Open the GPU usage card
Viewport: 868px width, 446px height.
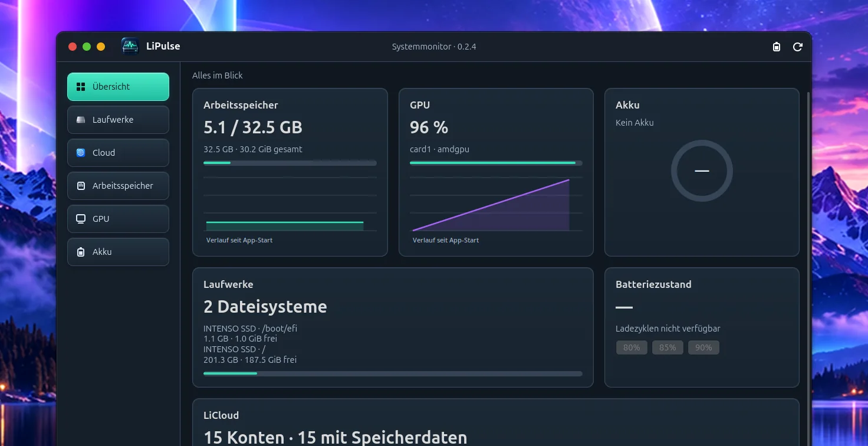click(496, 172)
